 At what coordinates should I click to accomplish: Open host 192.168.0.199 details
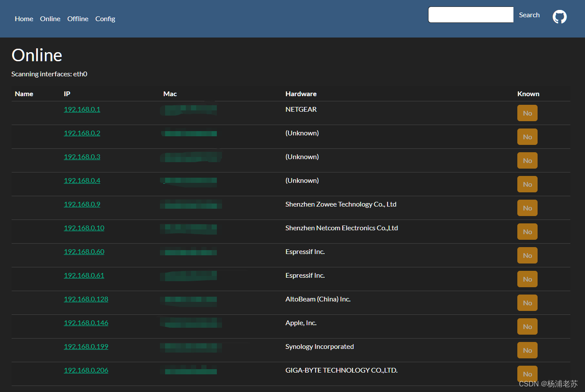(86, 346)
